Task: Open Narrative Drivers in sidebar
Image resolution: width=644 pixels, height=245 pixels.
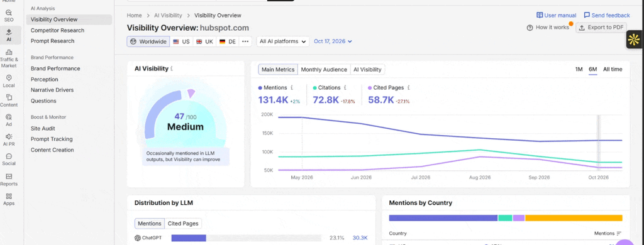Action: click(52, 90)
